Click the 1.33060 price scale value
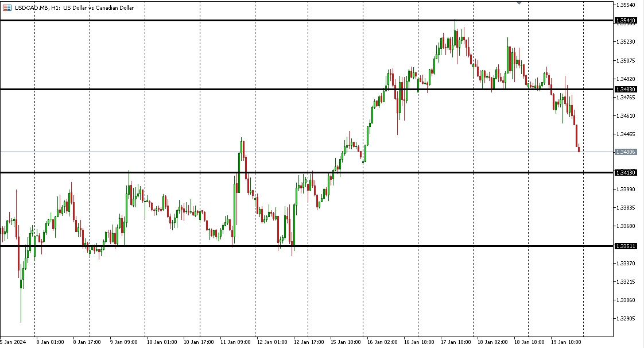This screenshot has width=644, height=348. (x=626, y=300)
